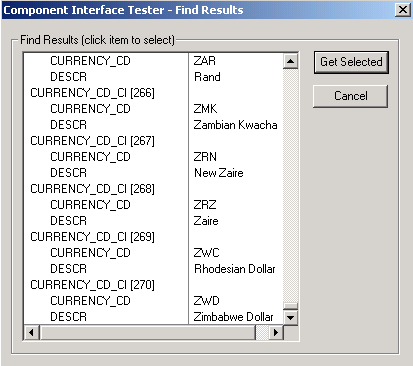Click the Rand description value
413x366 pixels.
click(207, 77)
